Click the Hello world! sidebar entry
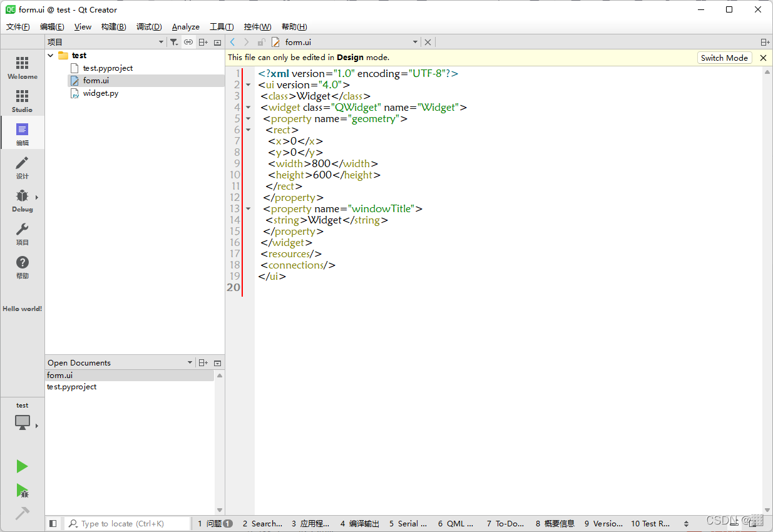Screen dimensions: 773x532 pyautogui.click(x=22, y=309)
